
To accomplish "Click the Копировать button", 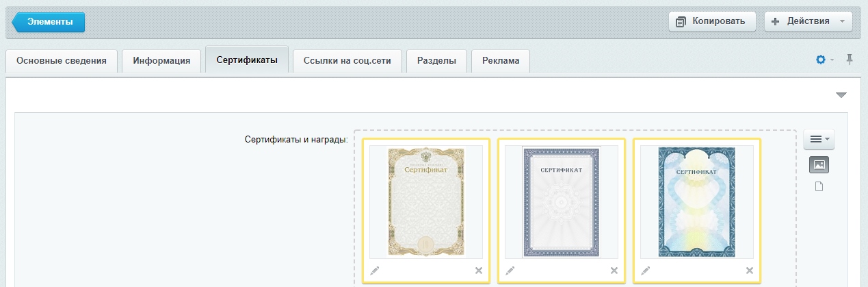I will 712,21.
